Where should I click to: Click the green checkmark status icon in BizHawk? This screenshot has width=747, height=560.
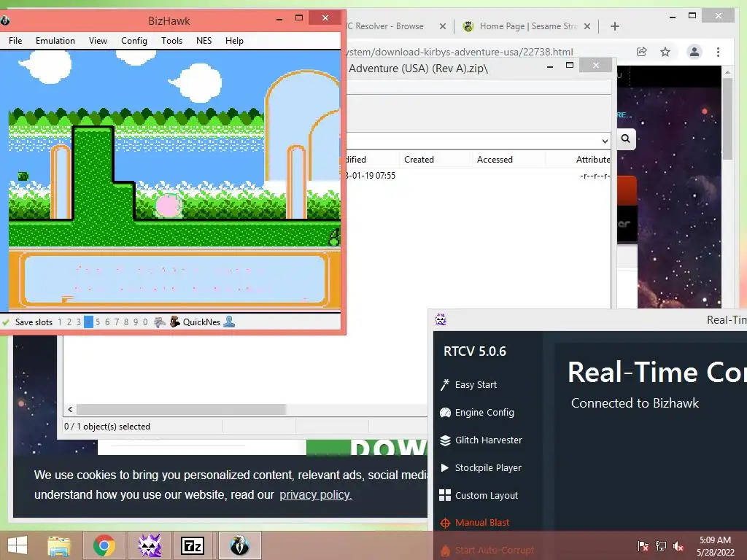(x=6, y=322)
